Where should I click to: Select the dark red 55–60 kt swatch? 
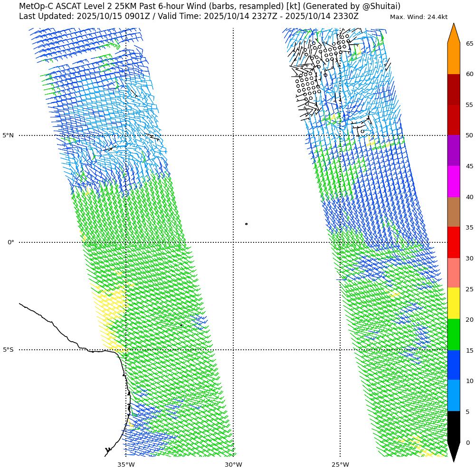pyautogui.click(x=454, y=89)
